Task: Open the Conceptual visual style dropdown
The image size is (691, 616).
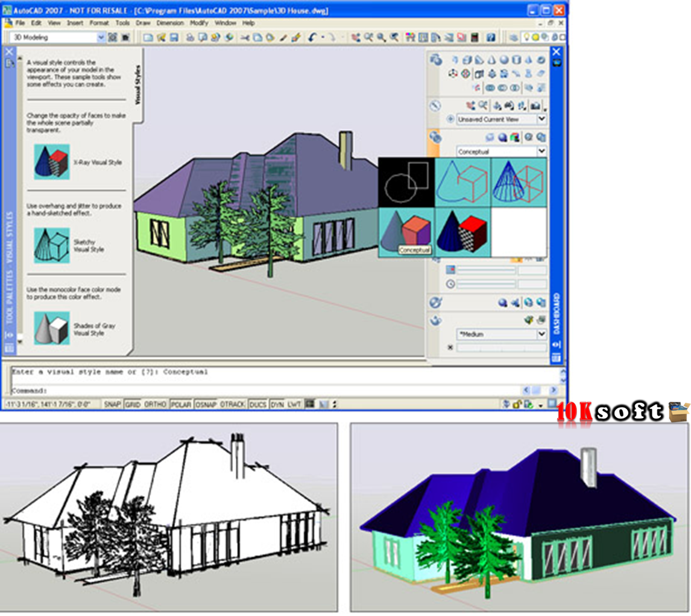Action: pyautogui.click(x=541, y=151)
